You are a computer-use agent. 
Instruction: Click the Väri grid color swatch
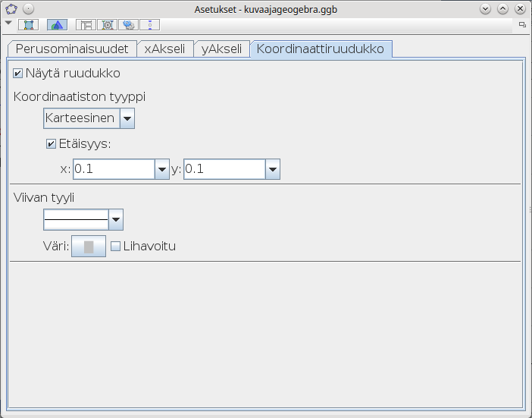(x=89, y=247)
